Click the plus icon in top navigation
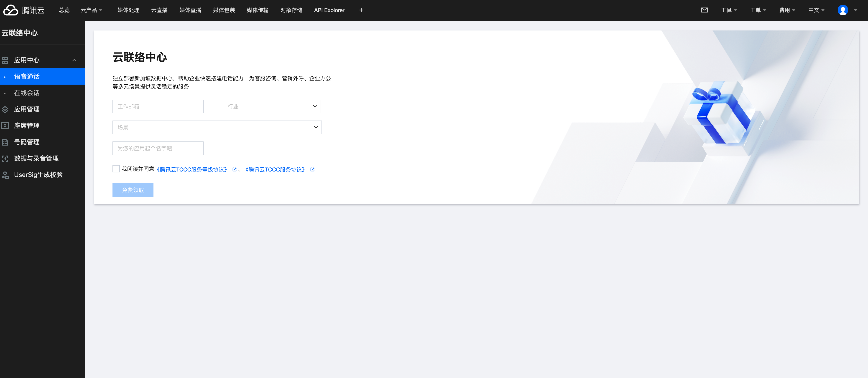Image resolution: width=868 pixels, height=378 pixels. click(x=361, y=10)
